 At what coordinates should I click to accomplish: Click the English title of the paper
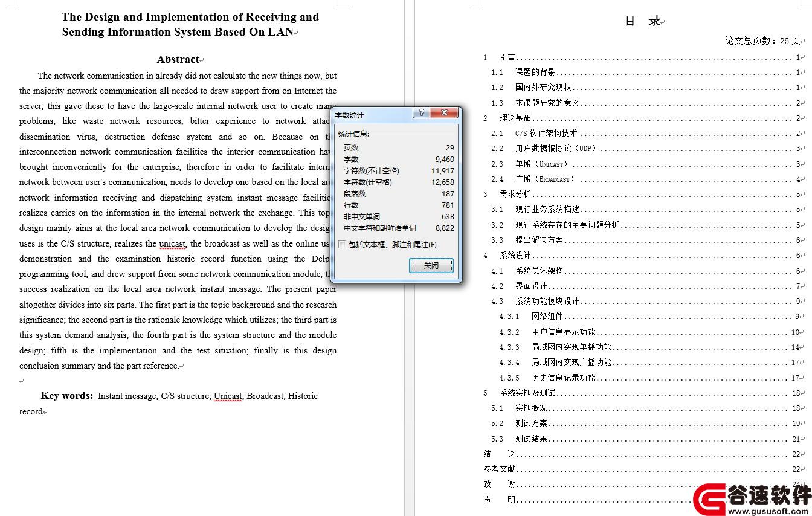190,24
